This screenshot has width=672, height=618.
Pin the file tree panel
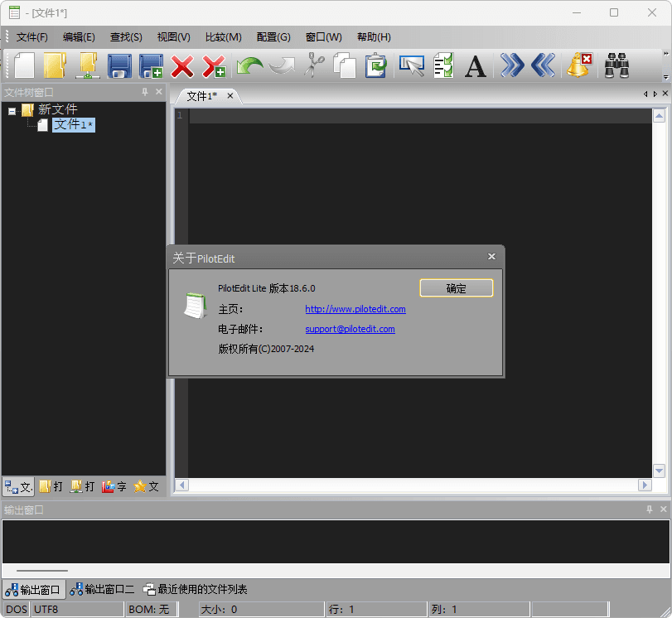pos(145,92)
